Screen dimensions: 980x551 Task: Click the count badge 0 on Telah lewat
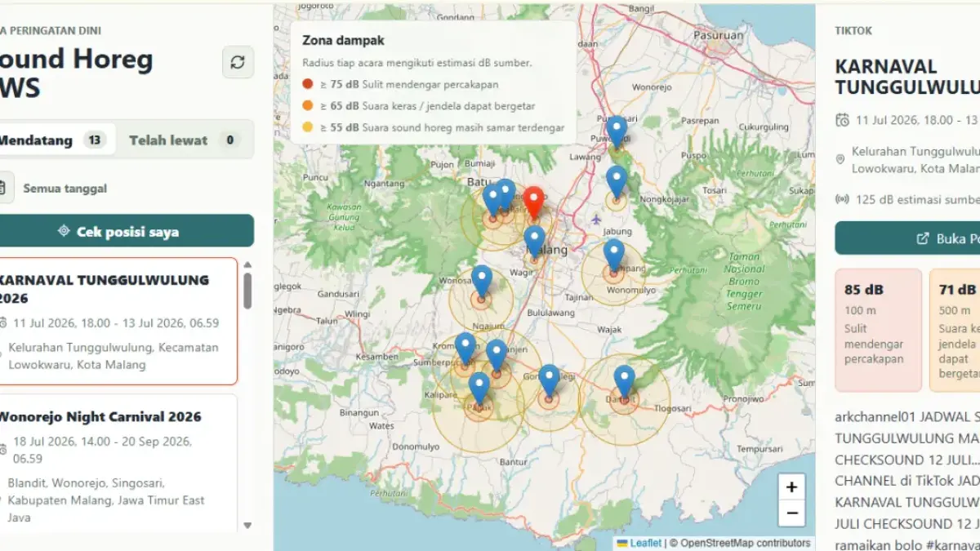click(229, 140)
